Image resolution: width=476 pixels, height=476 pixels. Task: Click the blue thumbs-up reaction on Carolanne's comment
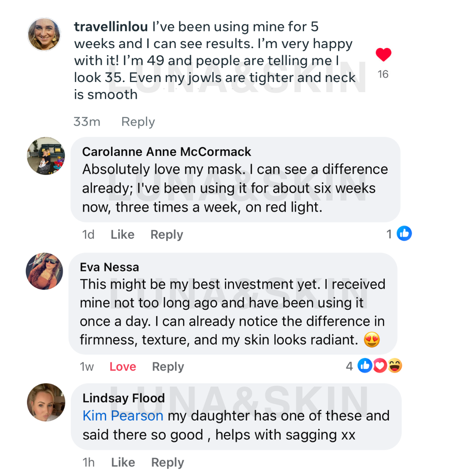click(404, 234)
